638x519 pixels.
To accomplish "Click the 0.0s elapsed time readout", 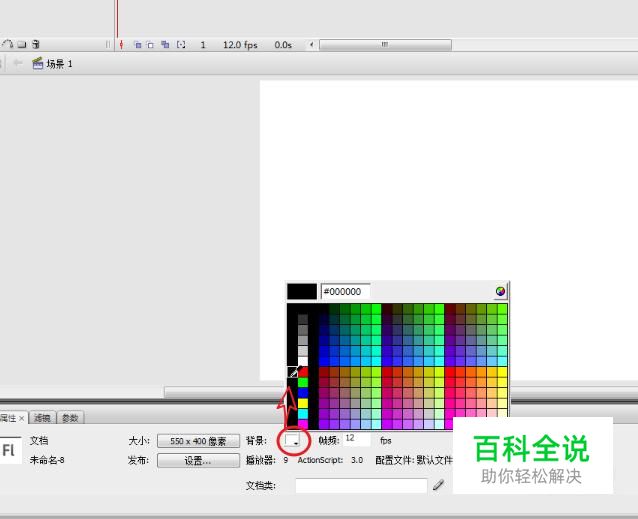I will click(x=283, y=45).
